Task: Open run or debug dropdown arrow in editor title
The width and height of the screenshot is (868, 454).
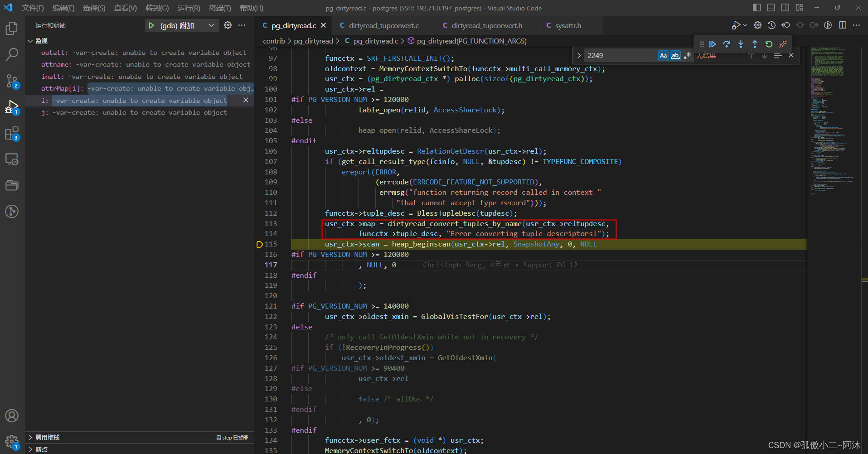Action: pyautogui.click(x=745, y=25)
